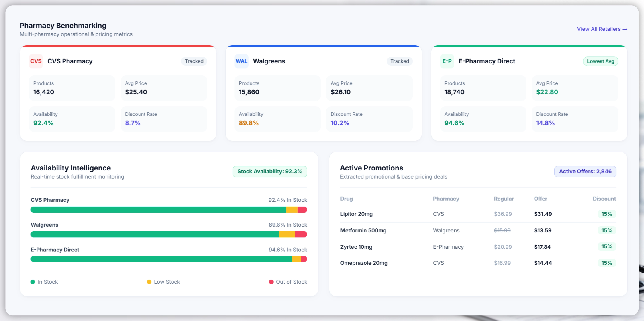Click the 92.4% In Stock label
644x321 pixels.
[x=288, y=200]
